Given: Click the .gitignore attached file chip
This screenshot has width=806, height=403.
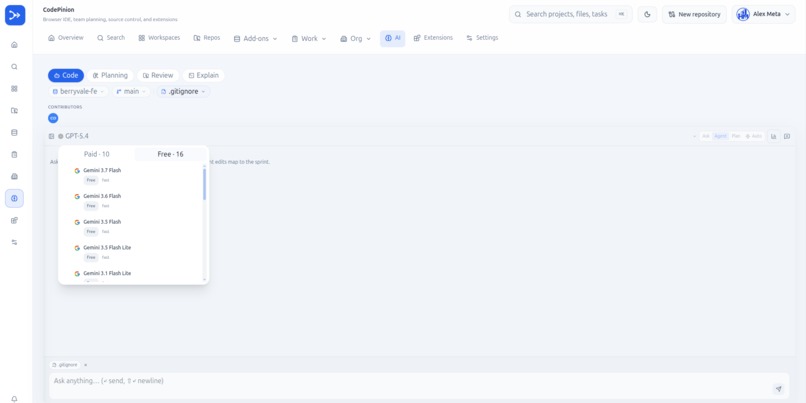Looking at the screenshot, I should 65,365.
